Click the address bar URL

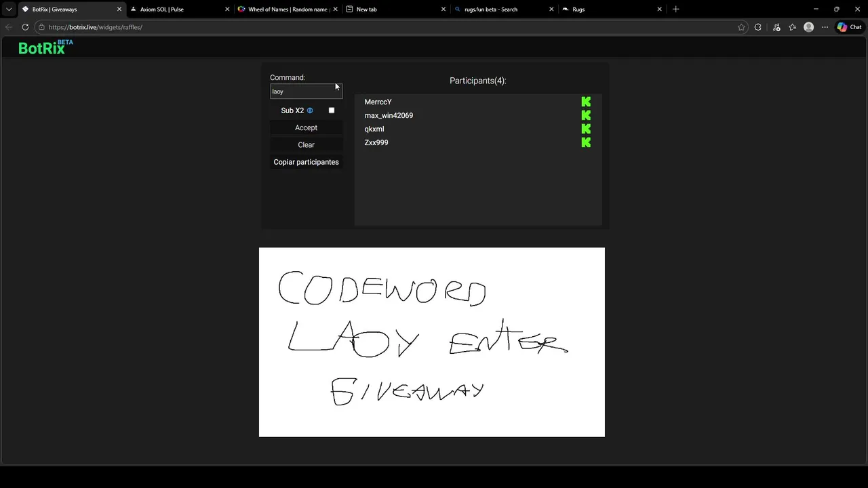[96, 27]
